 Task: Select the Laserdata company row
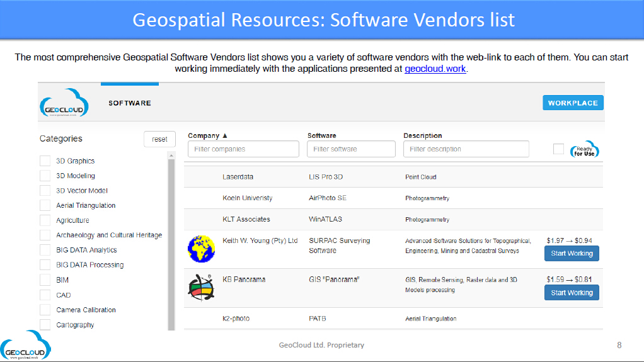click(x=393, y=177)
